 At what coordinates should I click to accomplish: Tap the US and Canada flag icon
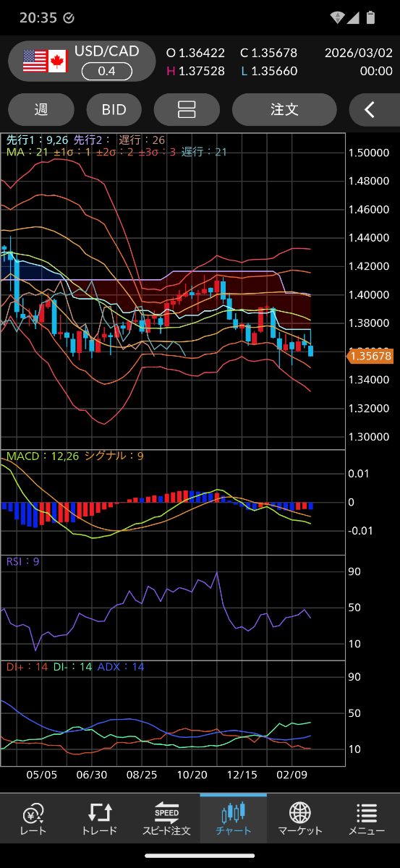point(45,61)
